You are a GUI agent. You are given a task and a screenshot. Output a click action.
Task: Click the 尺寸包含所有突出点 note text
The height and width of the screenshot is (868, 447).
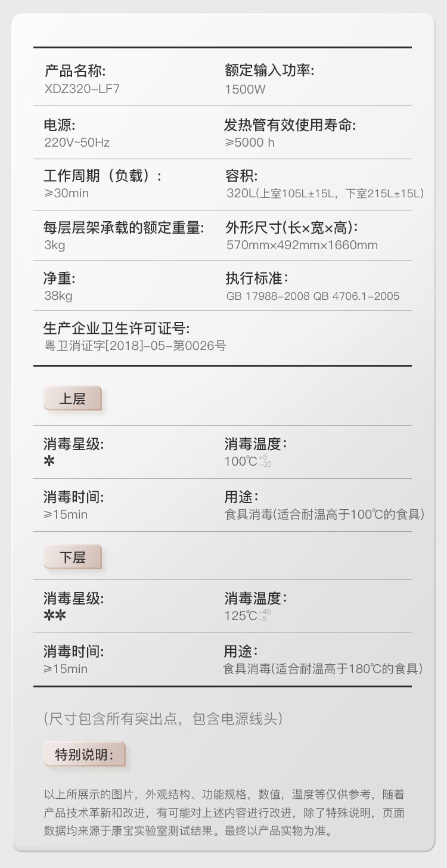163,718
